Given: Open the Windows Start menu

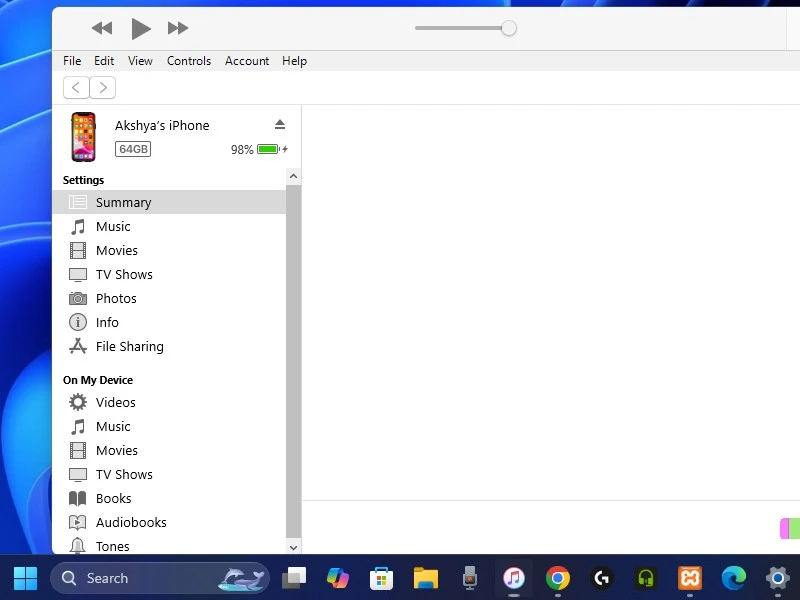Looking at the screenshot, I should coord(26,578).
